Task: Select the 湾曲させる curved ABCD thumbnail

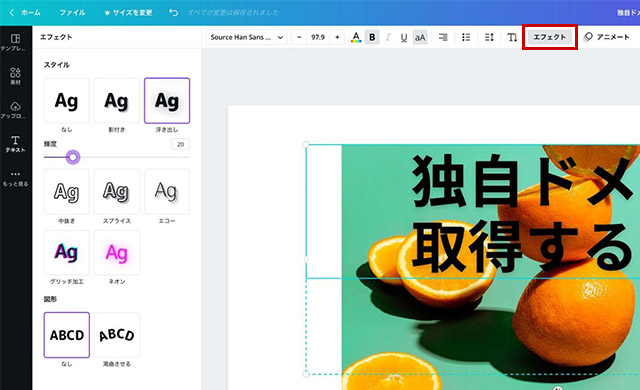Action: click(x=117, y=335)
